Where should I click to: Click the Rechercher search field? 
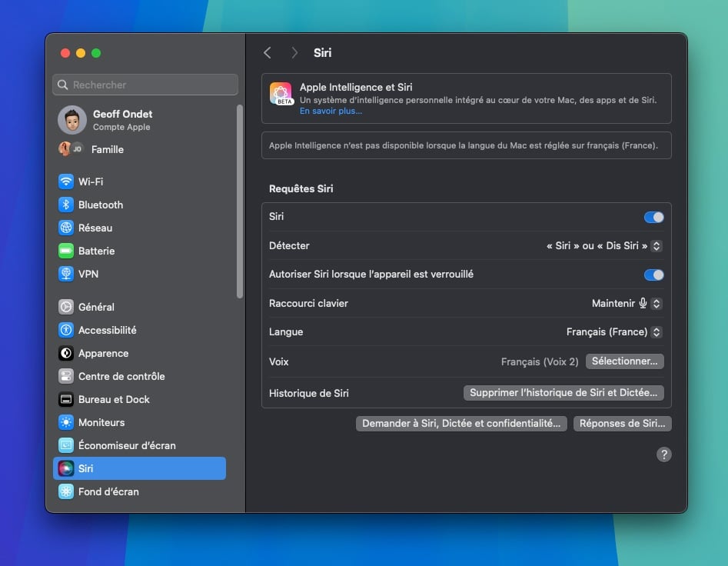tap(145, 85)
